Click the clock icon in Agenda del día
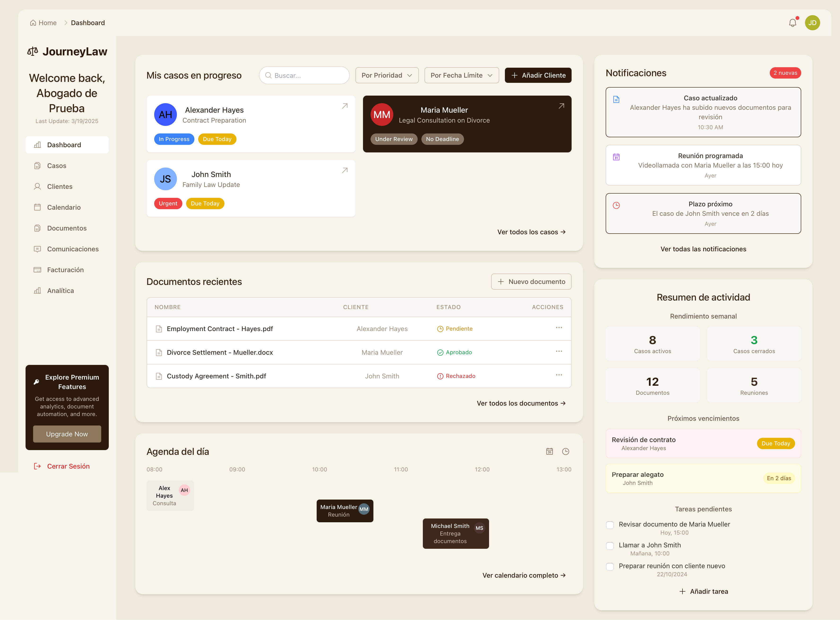This screenshot has width=840, height=620. [x=565, y=452]
